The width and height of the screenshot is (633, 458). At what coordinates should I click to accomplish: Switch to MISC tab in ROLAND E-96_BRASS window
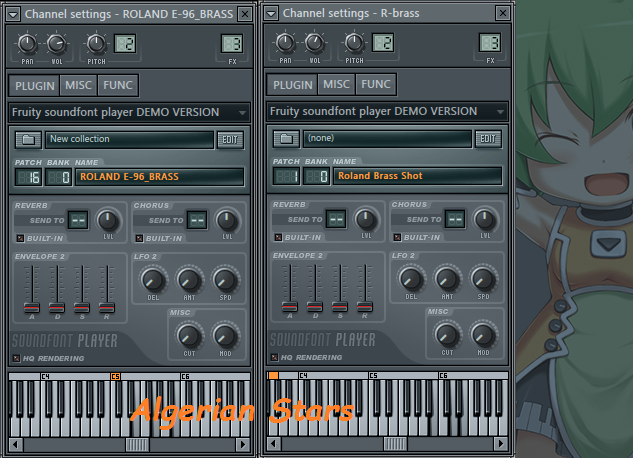tap(78, 86)
